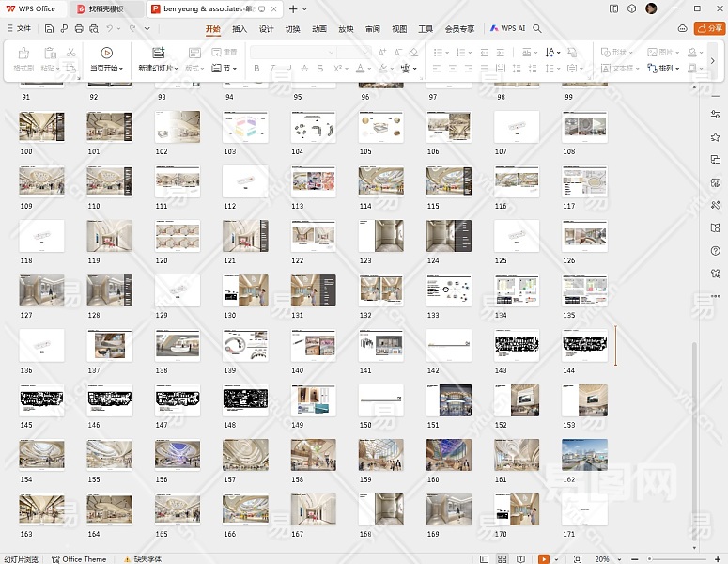Click the star icon in right sidebar
Image resolution: width=728 pixels, height=564 pixels.
716,137
